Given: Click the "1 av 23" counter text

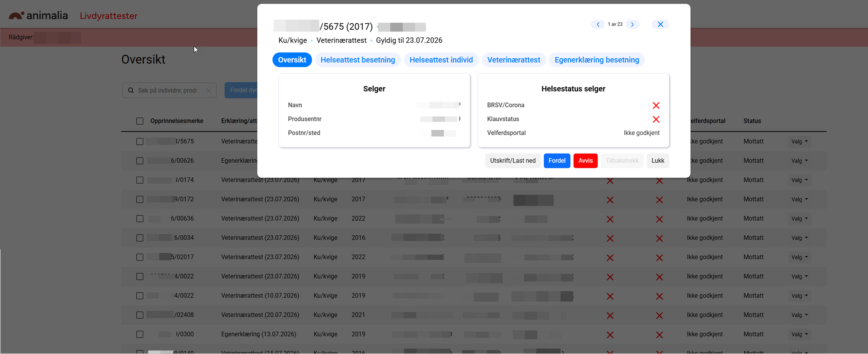Looking at the screenshot, I should click(615, 24).
